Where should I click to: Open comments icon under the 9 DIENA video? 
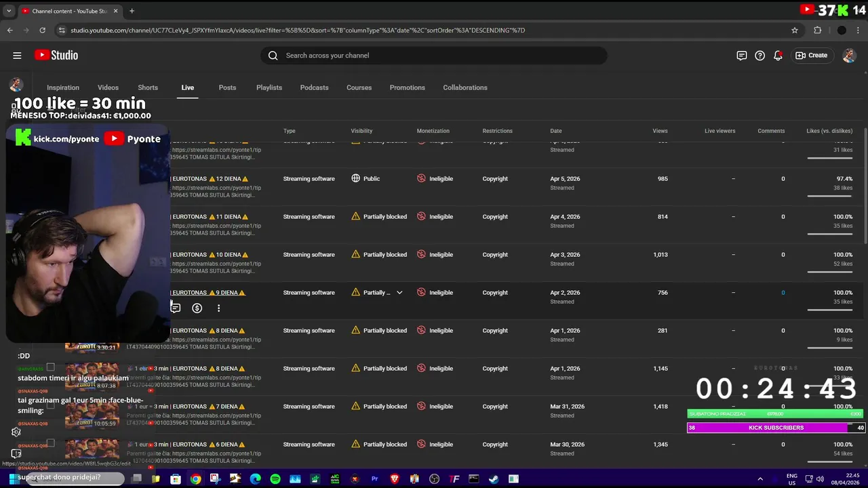[176, 308]
